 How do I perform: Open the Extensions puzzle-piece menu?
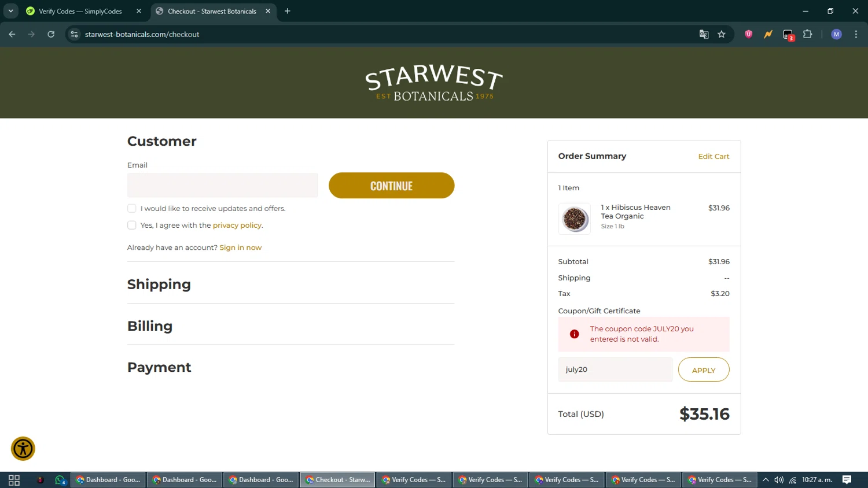[808, 34]
